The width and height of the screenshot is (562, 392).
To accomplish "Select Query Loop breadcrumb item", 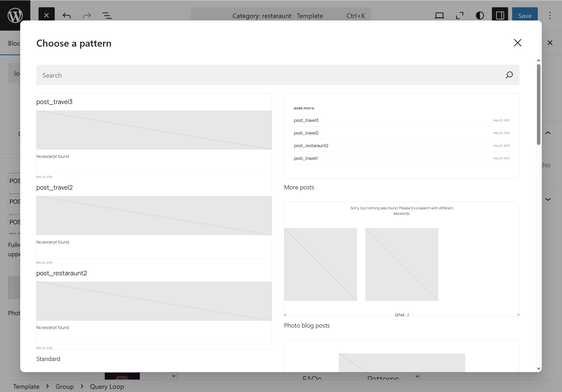I will pyautogui.click(x=107, y=387).
